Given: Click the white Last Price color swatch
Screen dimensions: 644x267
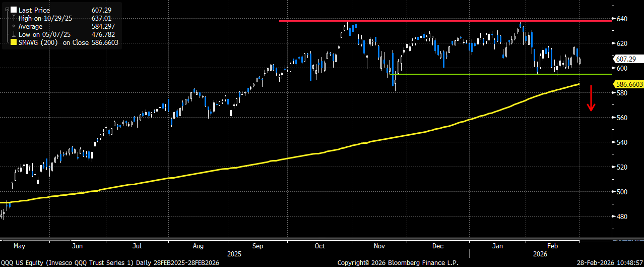Looking at the screenshot, I should pos(14,10).
